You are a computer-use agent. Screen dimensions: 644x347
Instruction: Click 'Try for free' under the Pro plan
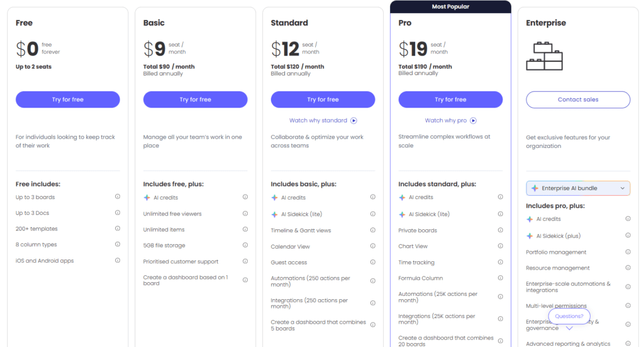450,100
